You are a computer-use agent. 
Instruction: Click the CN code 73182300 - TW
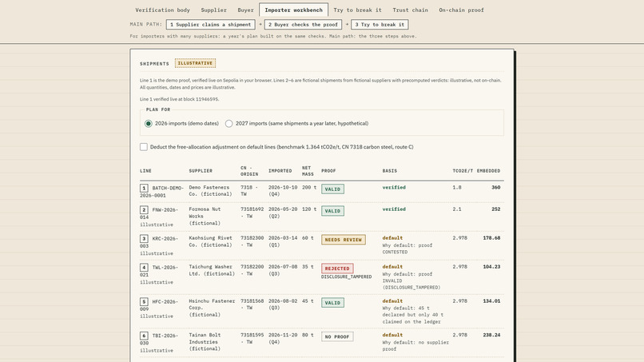pos(252,241)
